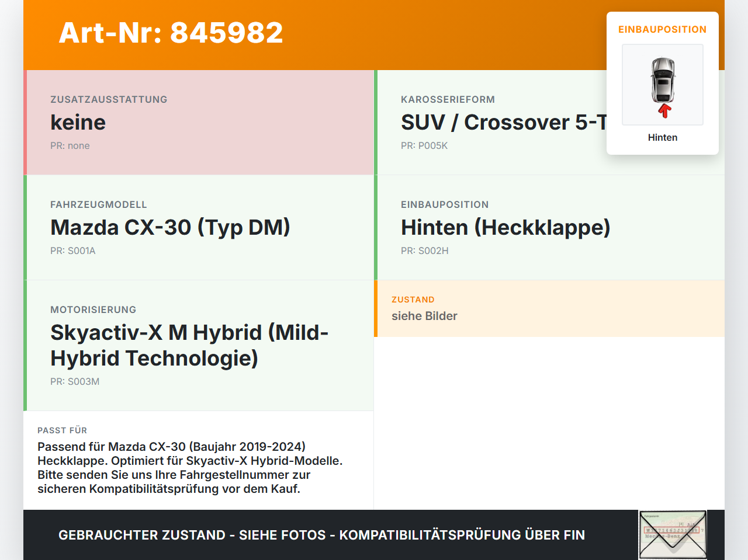This screenshot has height=560, width=748.
Task: Select the Motorisierung Skyactiv-X M Hybrid card
Action: pos(199,346)
